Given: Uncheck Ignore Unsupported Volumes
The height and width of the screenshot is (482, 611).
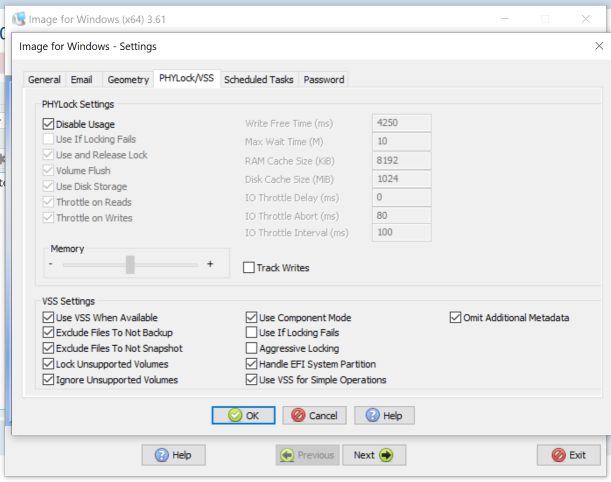Looking at the screenshot, I should [x=48, y=380].
